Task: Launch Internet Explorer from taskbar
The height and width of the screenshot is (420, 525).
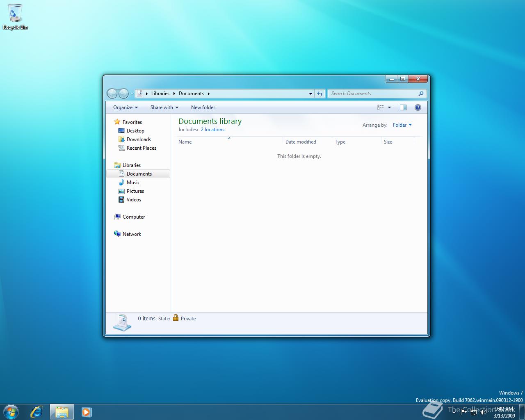Action: tap(37, 412)
